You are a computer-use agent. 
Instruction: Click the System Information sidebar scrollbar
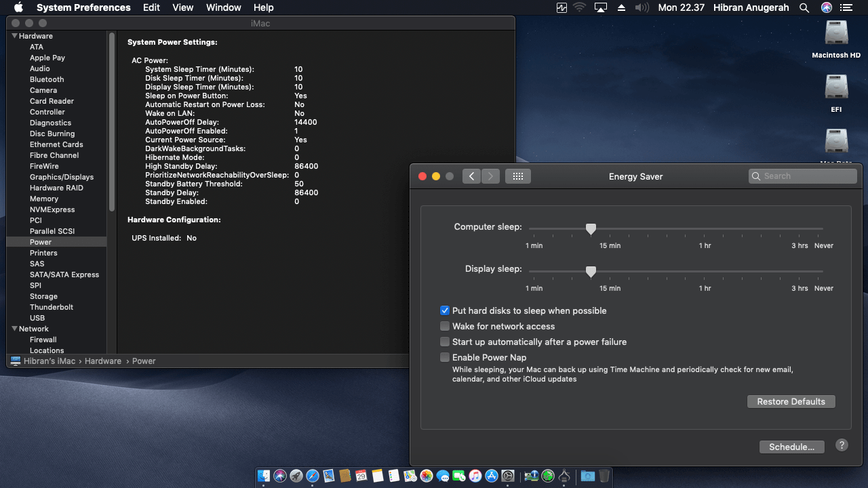point(112,122)
